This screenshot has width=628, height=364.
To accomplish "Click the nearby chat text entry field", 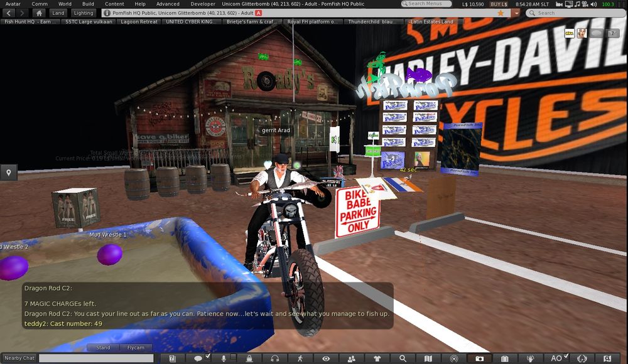I will pos(96,358).
